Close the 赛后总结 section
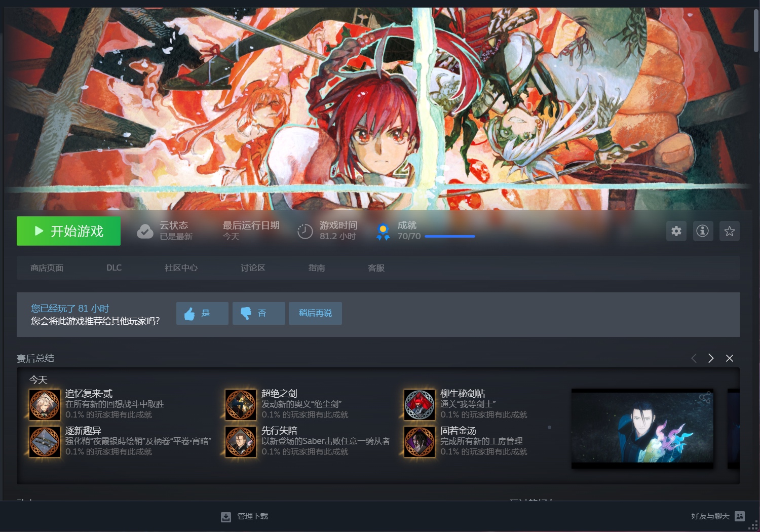The image size is (760, 532). click(730, 358)
